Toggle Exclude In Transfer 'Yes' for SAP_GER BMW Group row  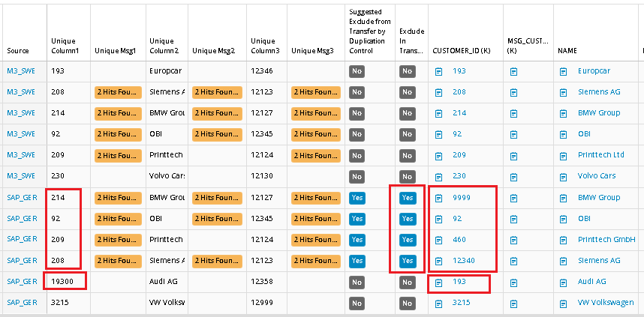[x=408, y=198]
